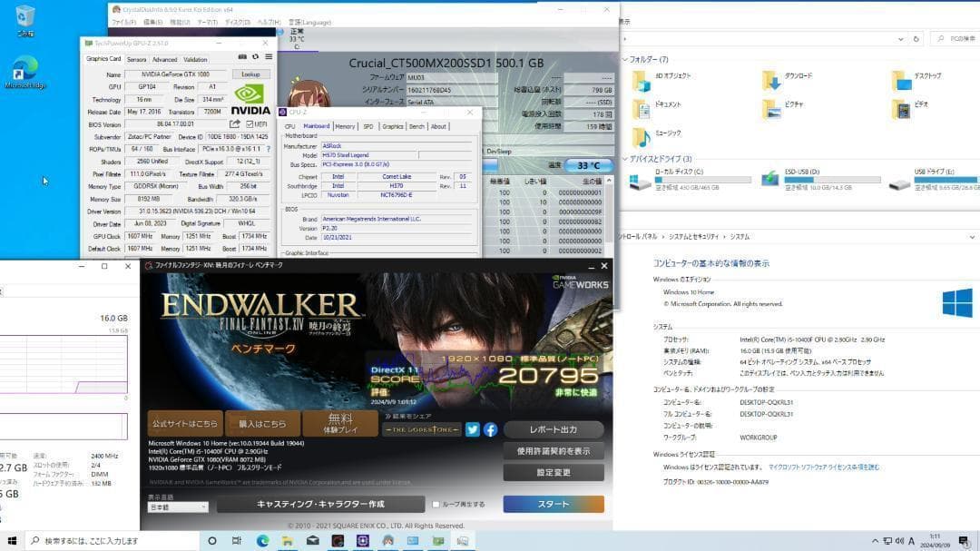Click the BIOS export arrow icon in GPU-Z
This screenshot has width=980, height=551.
pyautogui.click(x=234, y=124)
